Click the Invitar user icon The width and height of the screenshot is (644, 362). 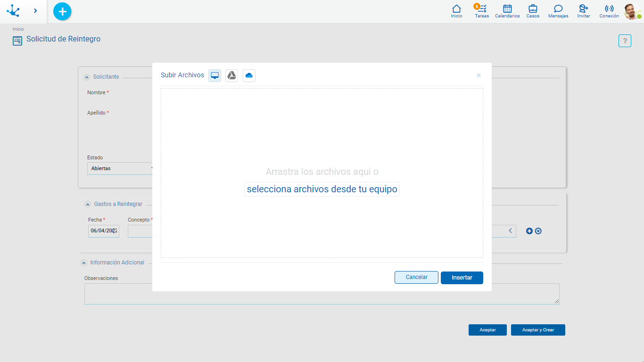tap(584, 11)
